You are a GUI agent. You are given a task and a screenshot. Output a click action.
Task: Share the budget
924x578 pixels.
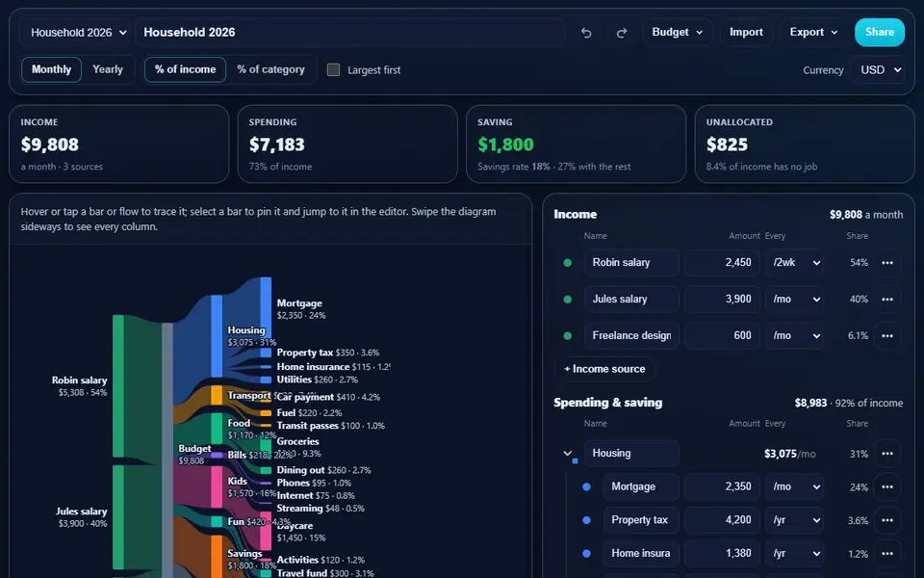pyautogui.click(x=879, y=33)
